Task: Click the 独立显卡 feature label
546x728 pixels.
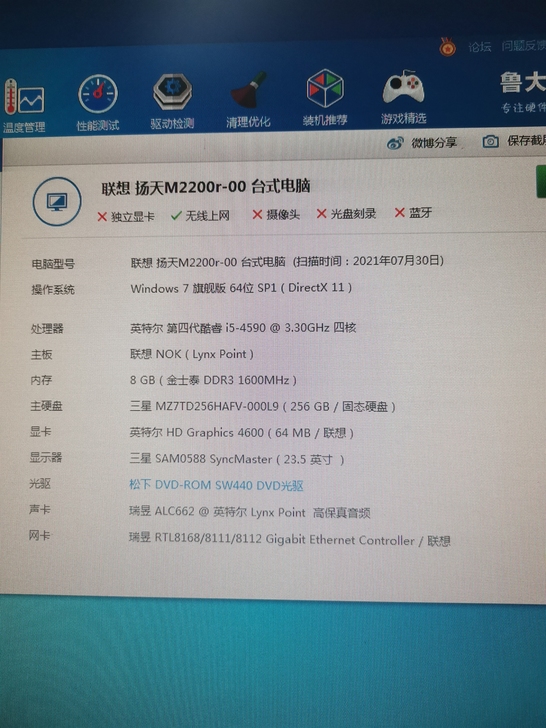Action: [x=132, y=217]
